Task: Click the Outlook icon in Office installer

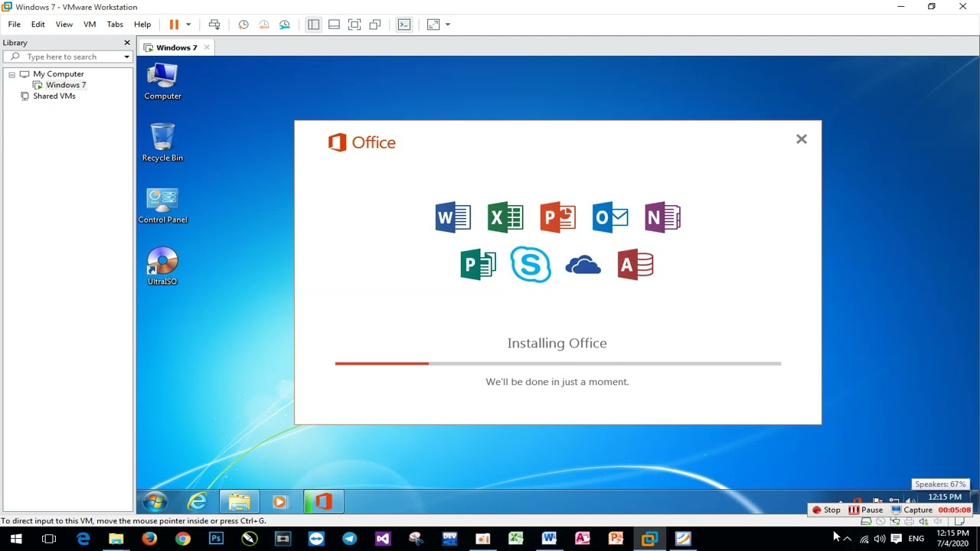Action: (610, 217)
